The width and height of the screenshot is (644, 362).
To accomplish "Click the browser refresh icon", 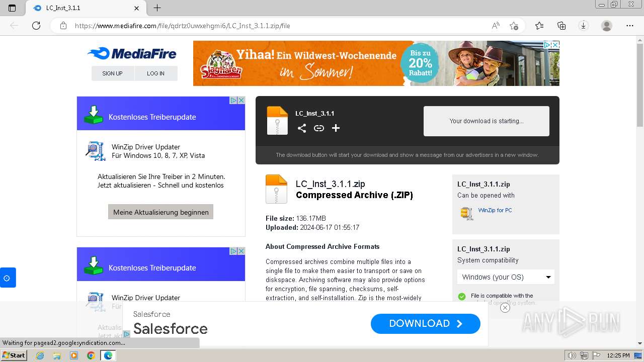I will (x=36, y=26).
